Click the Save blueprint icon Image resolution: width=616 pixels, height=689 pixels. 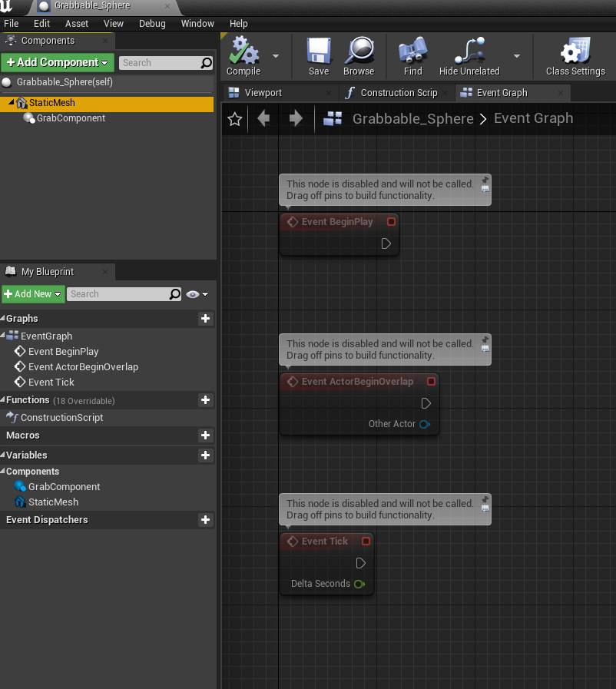point(319,51)
